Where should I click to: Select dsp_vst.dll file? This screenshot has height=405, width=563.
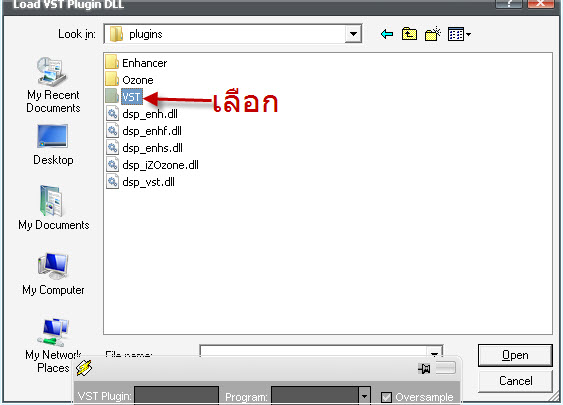pos(141,182)
